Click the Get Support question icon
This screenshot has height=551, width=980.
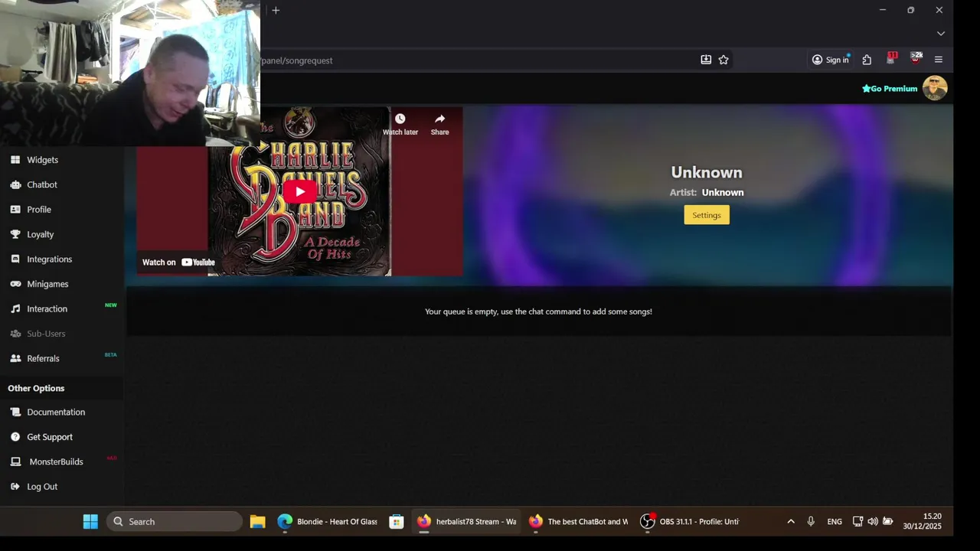click(15, 437)
